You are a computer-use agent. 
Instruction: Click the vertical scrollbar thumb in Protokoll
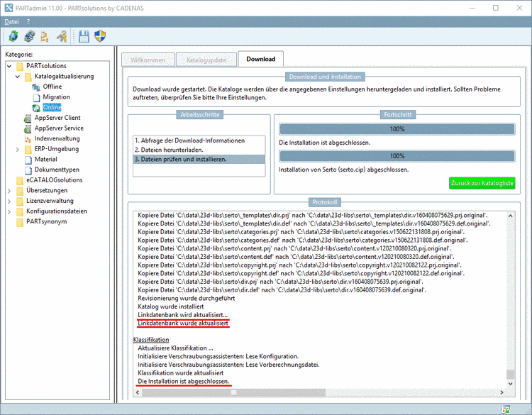pyautogui.click(x=510, y=375)
